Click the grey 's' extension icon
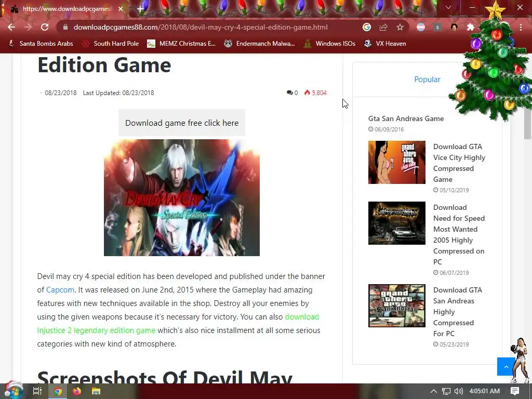The height and width of the screenshot is (399, 532). [437, 27]
